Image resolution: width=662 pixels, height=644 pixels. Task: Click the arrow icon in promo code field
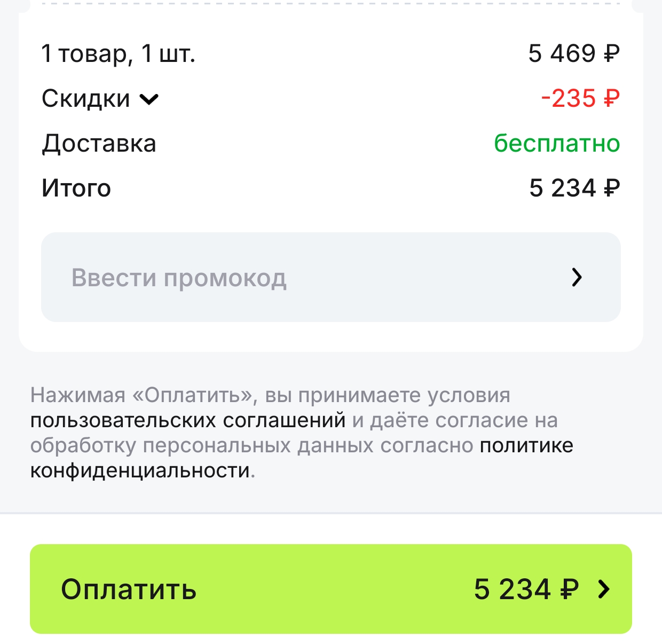(577, 277)
